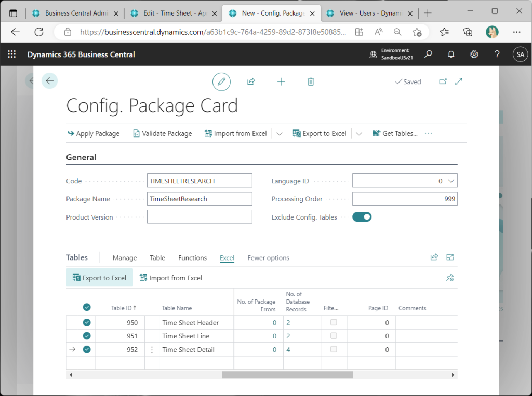Image resolution: width=532 pixels, height=396 pixels.
Task: Add this page to favorites with the star icon
Action: click(417, 32)
